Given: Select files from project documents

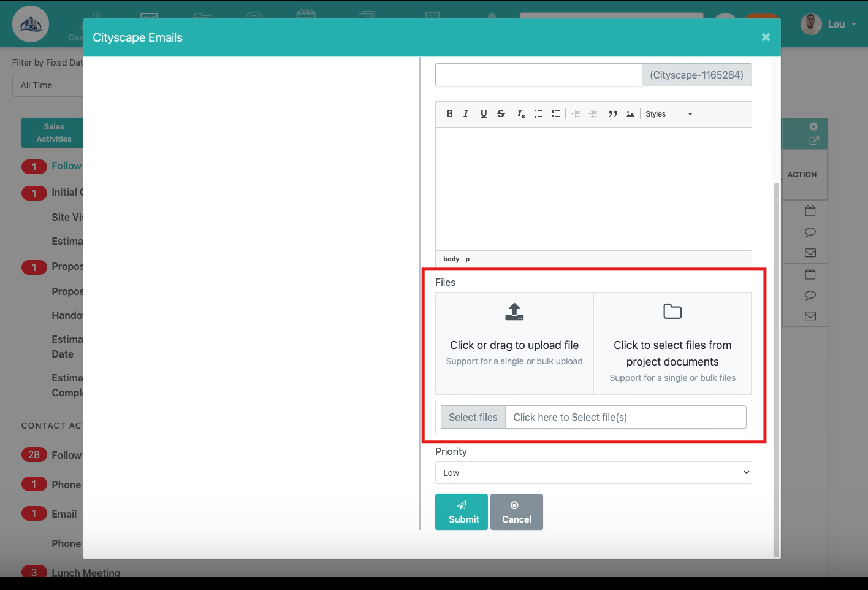Looking at the screenshot, I should click(x=672, y=343).
